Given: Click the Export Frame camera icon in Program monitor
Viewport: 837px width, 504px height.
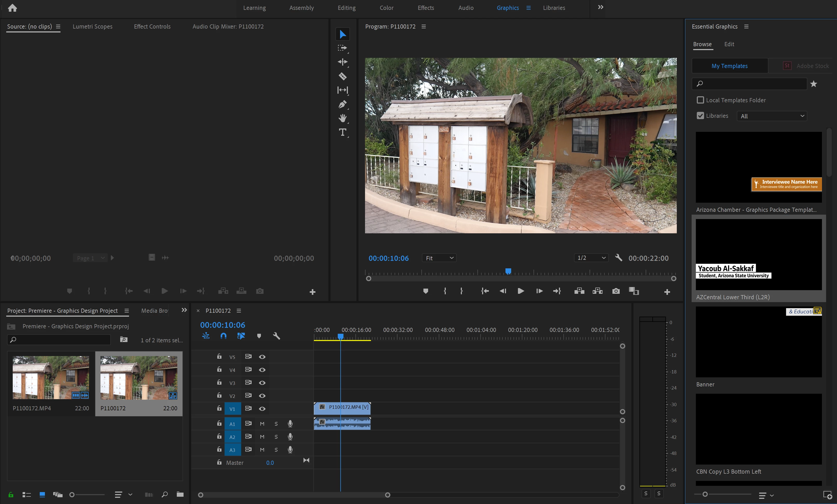Looking at the screenshot, I should pyautogui.click(x=616, y=291).
